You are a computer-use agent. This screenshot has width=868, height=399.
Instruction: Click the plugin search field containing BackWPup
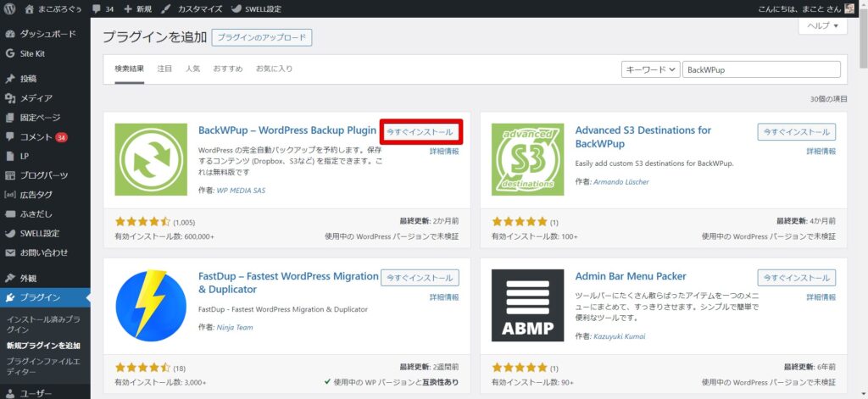tap(761, 69)
